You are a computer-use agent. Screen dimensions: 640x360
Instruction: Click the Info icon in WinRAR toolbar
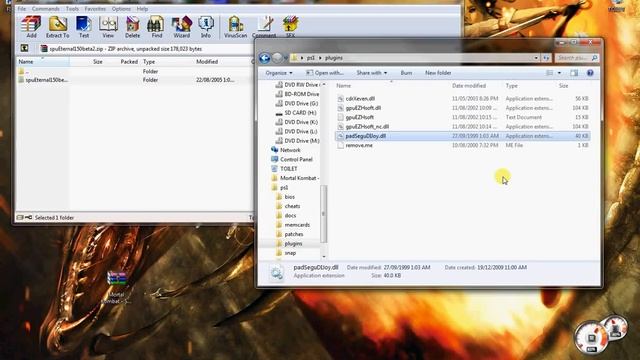[x=206, y=27]
